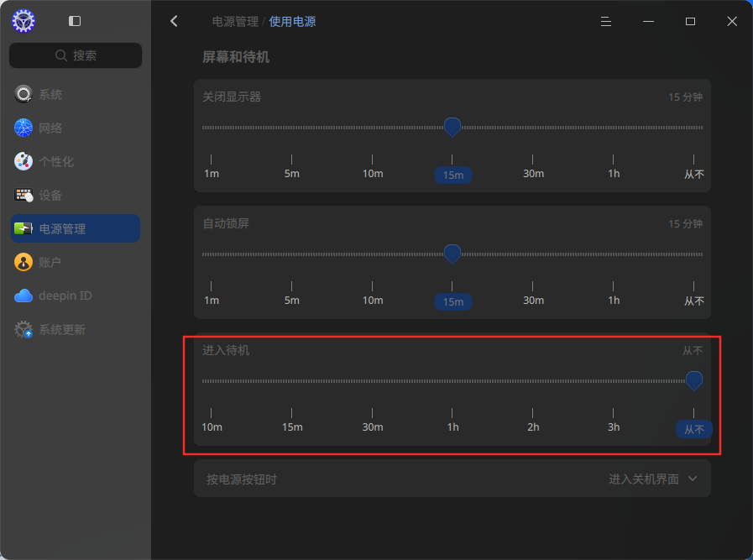Open 网络 settings in sidebar
Screen dimensions: 753x560
(x=76, y=128)
